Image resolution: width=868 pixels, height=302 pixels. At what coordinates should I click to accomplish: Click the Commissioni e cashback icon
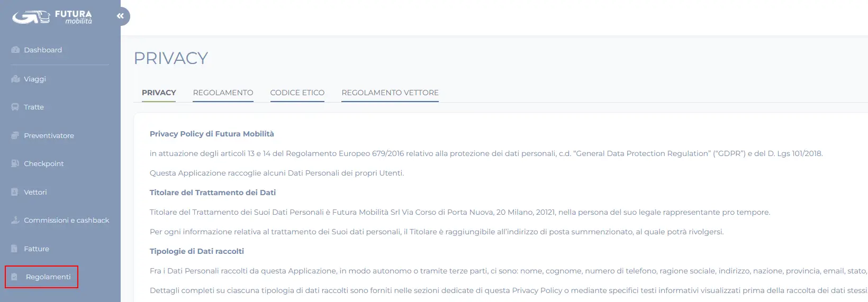(x=15, y=220)
